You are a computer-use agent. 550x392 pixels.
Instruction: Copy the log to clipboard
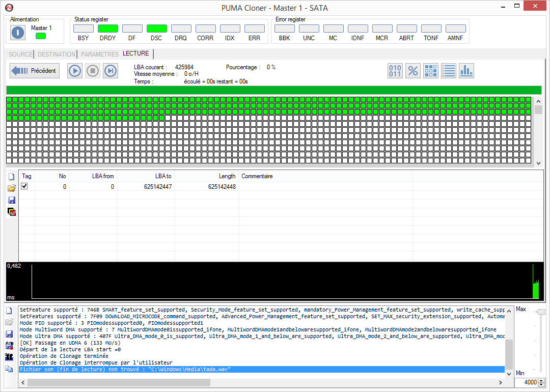tap(9, 369)
